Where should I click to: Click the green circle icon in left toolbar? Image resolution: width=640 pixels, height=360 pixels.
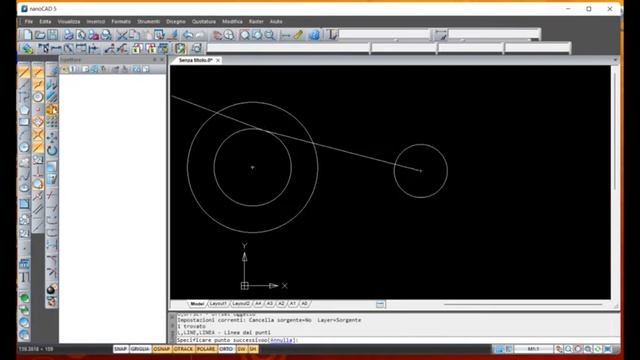[24, 298]
